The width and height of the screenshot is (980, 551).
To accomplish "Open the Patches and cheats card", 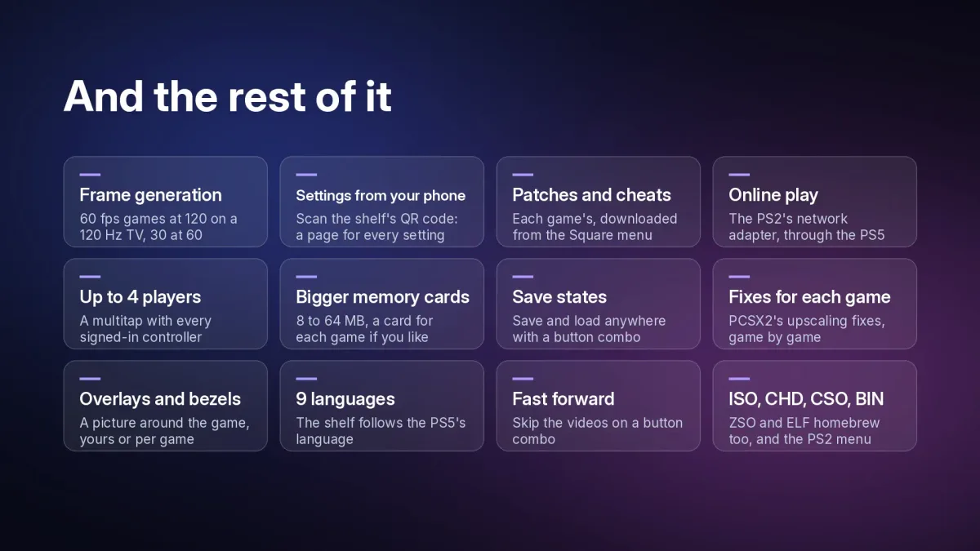I will tap(598, 202).
